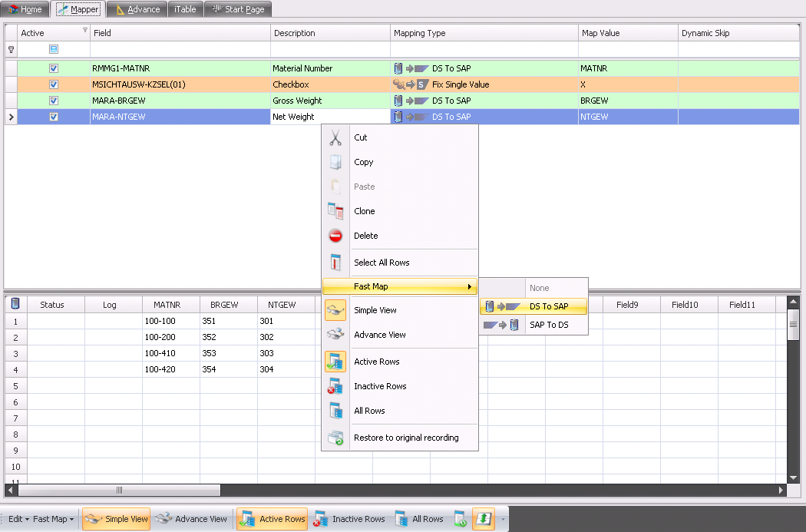
Task: Click the data grid scroll down arrow
Action: tap(793, 477)
